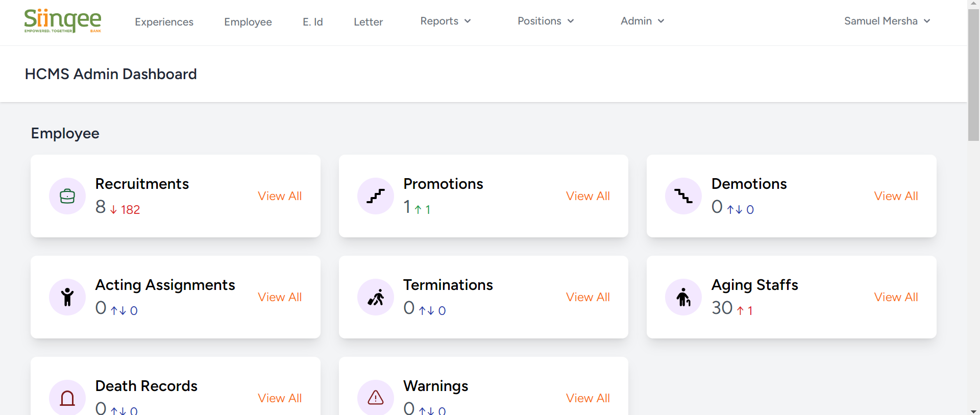Screen dimensions: 980x415
Task: Click the Recruitments briefcase icon
Action: coord(67,196)
